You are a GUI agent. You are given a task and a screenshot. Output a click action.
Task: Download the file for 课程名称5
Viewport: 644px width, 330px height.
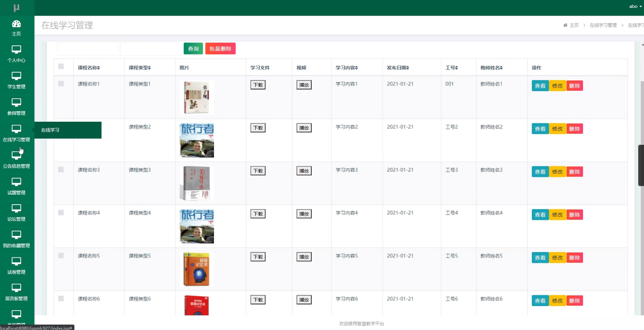pyautogui.click(x=258, y=257)
